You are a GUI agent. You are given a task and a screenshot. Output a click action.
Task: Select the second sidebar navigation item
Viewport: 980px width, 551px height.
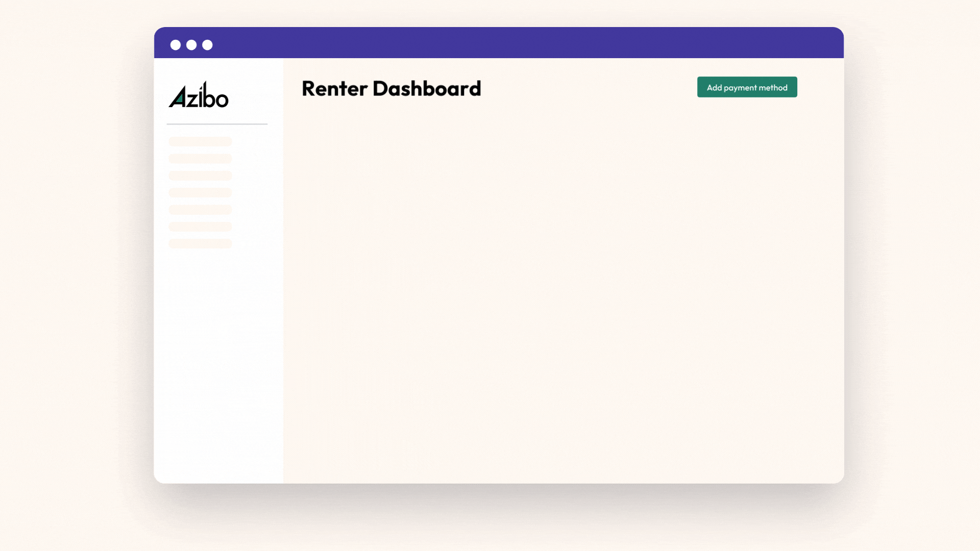(x=199, y=159)
